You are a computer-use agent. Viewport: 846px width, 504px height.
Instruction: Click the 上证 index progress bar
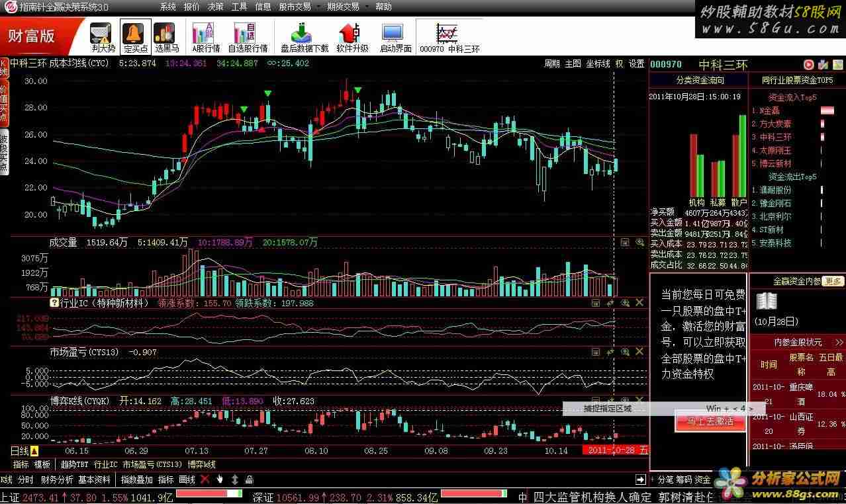209,493
